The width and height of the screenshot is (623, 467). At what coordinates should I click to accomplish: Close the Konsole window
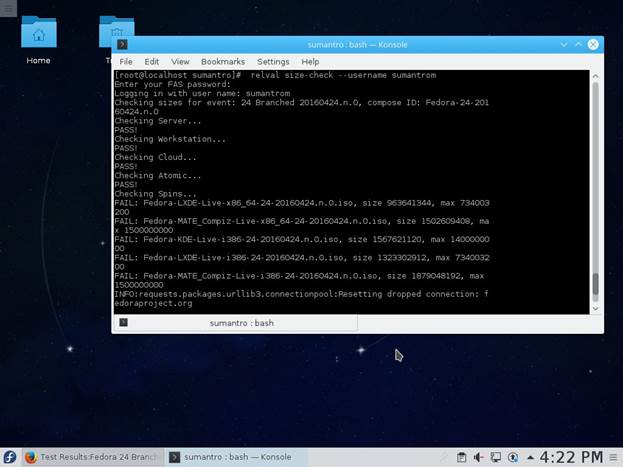[593, 45]
